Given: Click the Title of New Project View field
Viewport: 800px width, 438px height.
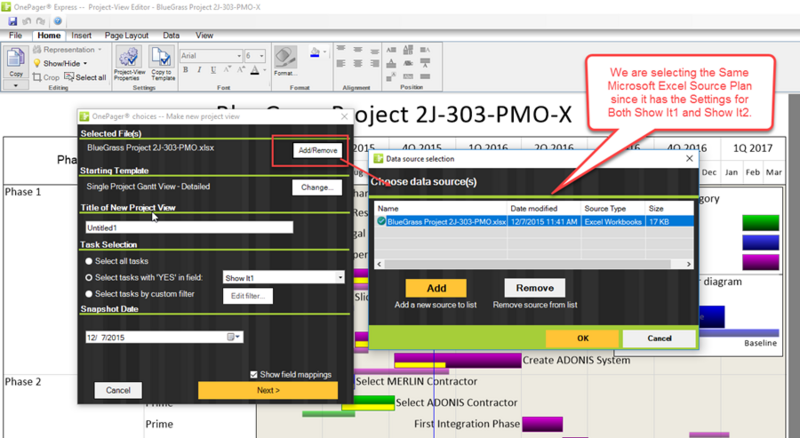Looking at the screenshot, I should 189,228.
